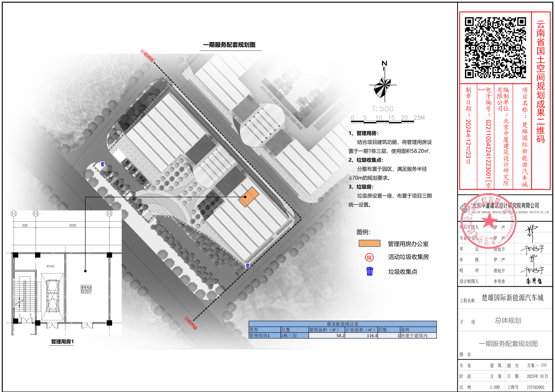The height and width of the screenshot is (392, 555).
Task: Click the drawing number 方案 - 06
Action: pos(537,365)
